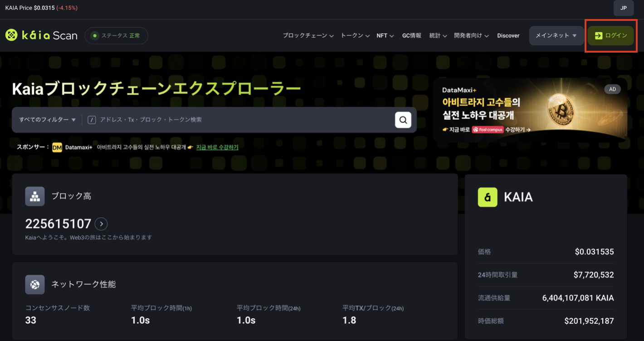This screenshot has height=341, width=644.
Task: Click the green status indicator dot
Action: tap(95, 35)
